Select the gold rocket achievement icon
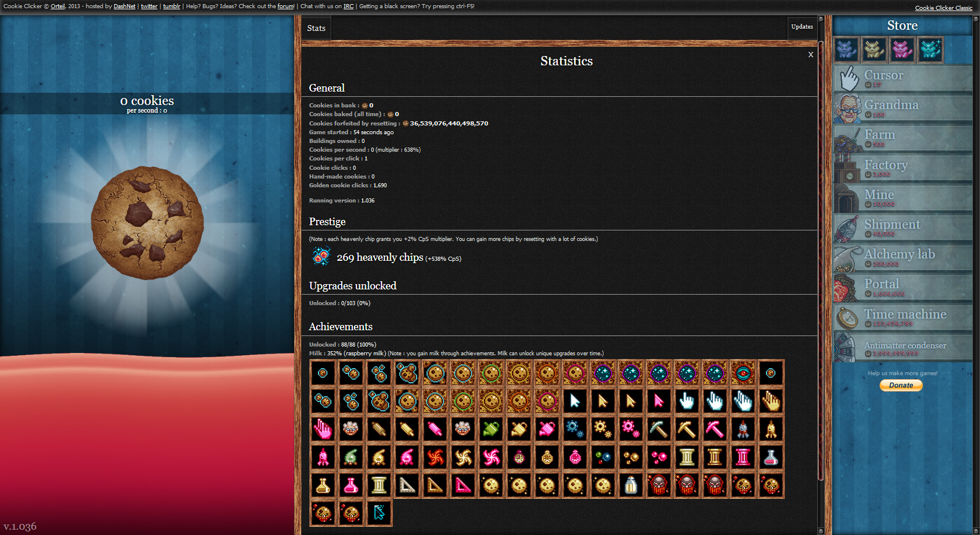This screenshot has width=980, height=535. coord(771,429)
